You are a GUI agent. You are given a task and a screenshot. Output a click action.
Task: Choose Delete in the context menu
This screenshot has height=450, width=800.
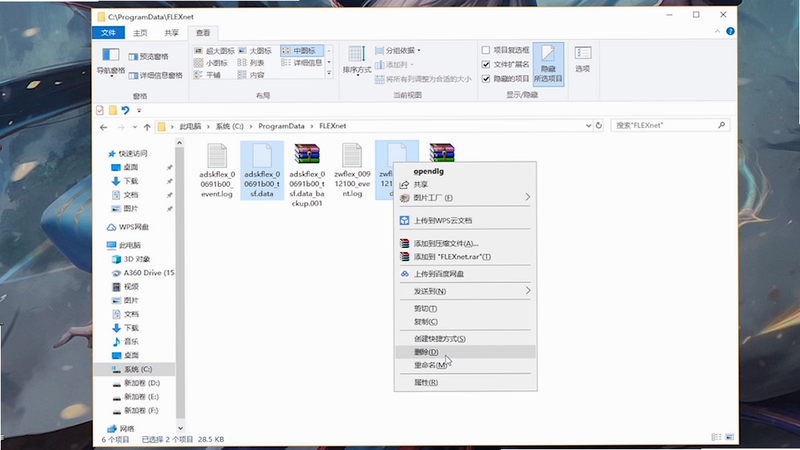[465, 352]
